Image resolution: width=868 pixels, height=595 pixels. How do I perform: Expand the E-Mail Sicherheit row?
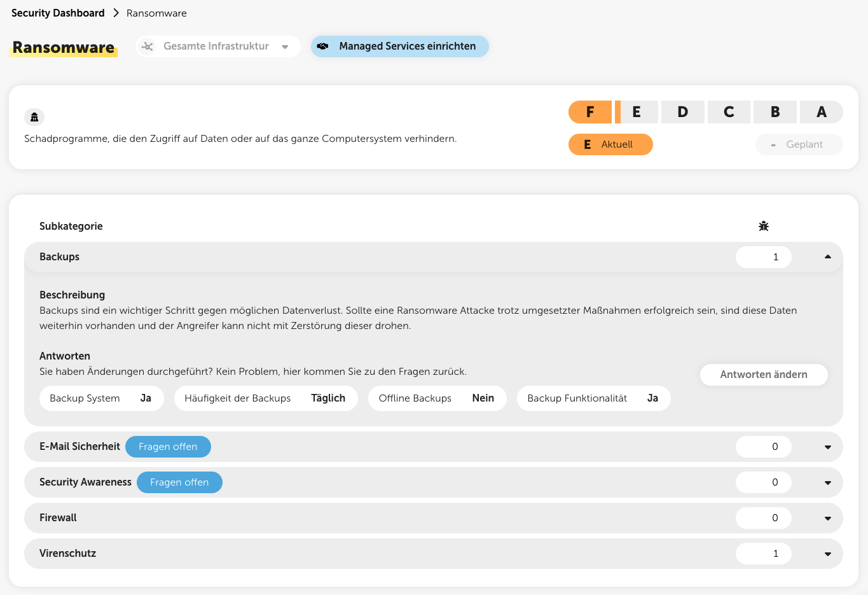pos(827,447)
